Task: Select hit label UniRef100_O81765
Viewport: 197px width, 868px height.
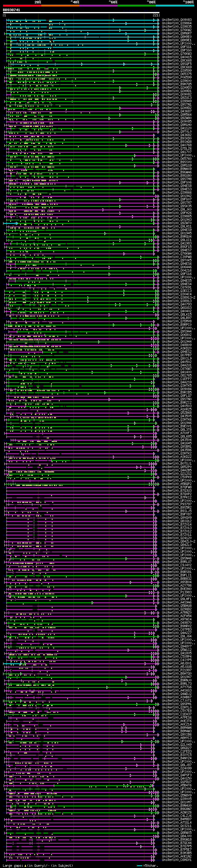Action: [x=177, y=375]
